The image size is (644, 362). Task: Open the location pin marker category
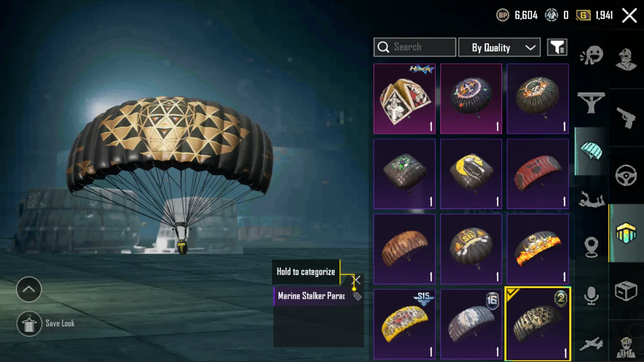pos(591,247)
